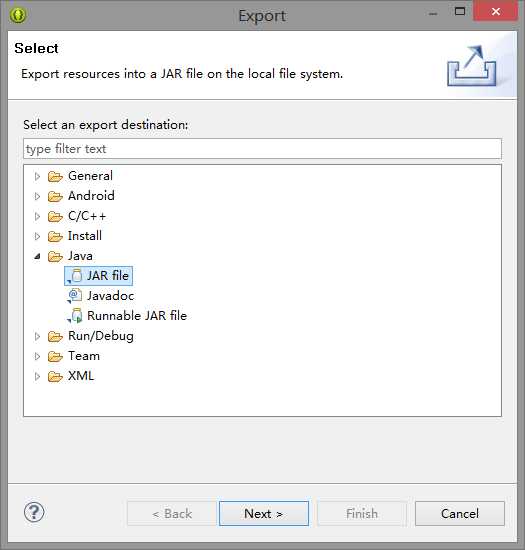The image size is (525, 550).
Task: Select the Install tree item label
Action: click(x=85, y=236)
